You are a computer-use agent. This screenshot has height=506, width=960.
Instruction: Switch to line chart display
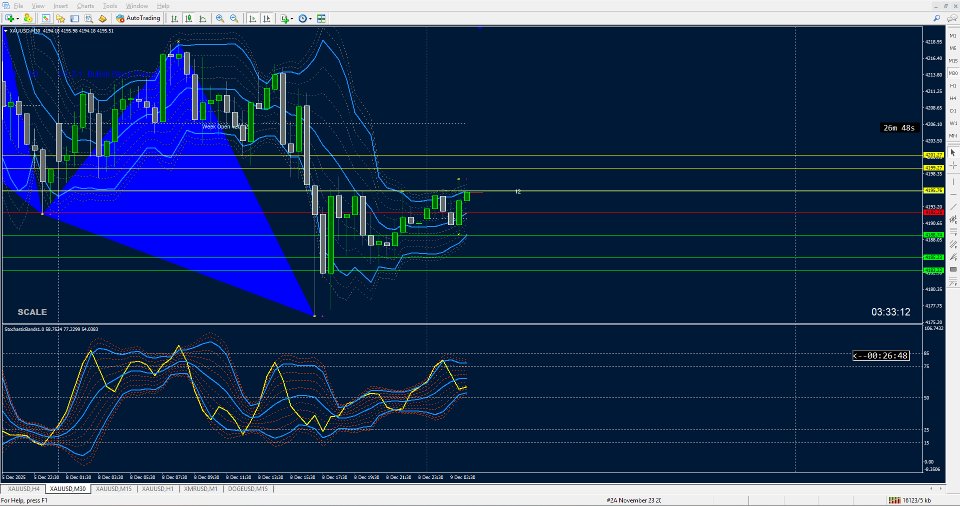pos(203,18)
